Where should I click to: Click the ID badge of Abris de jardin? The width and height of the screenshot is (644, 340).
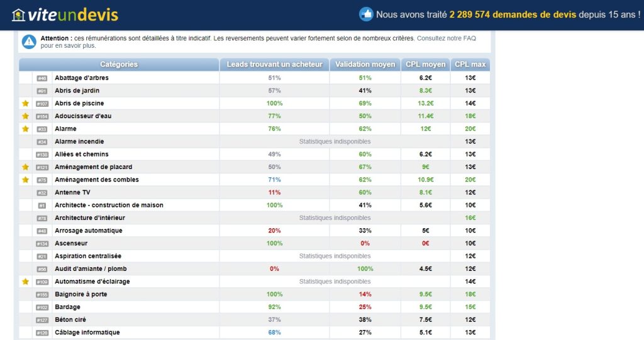click(42, 90)
